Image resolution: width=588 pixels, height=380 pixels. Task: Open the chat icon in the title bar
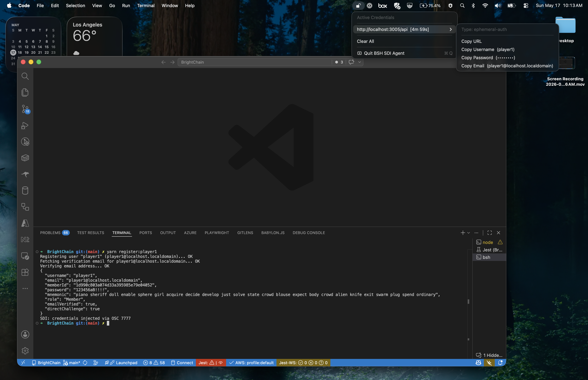(351, 62)
